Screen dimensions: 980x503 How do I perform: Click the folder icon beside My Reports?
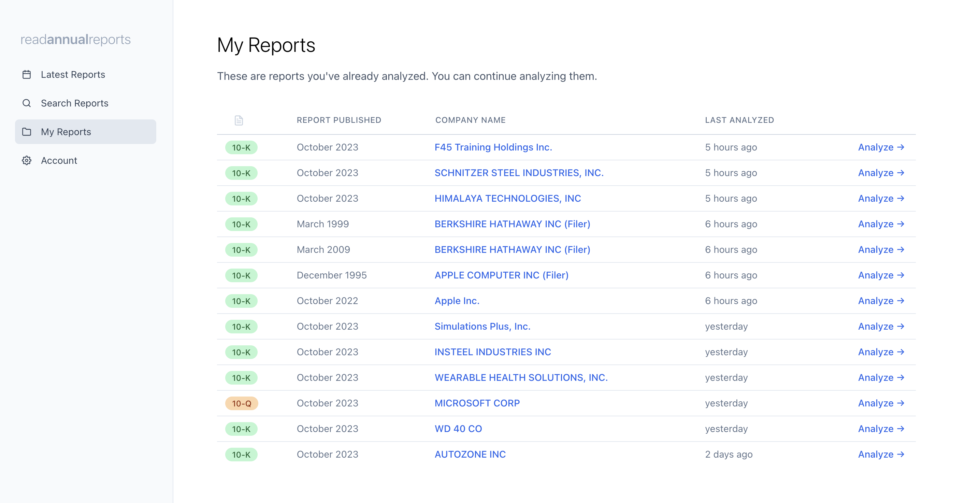point(27,132)
